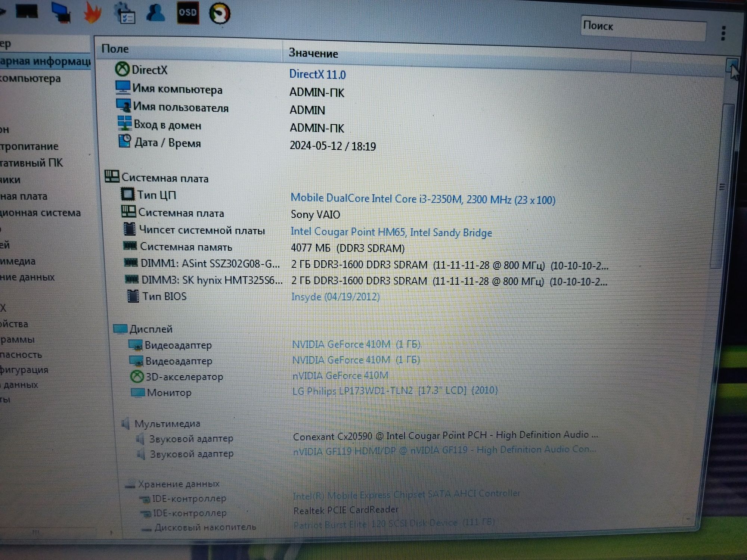Open the Intel Core i3-2350M CPU link

pos(423,199)
